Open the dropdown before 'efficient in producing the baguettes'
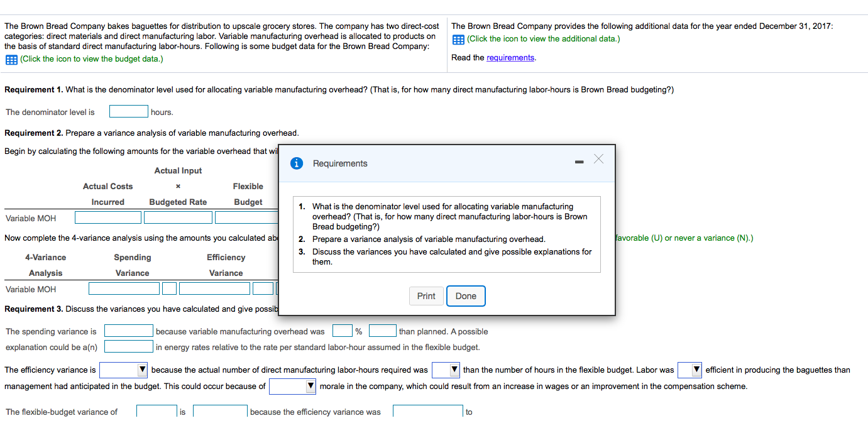 688,370
